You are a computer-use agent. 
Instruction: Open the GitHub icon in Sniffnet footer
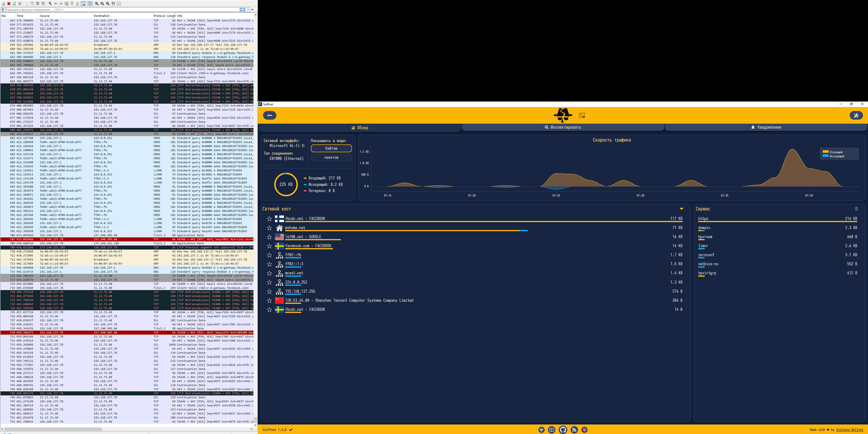point(563,430)
